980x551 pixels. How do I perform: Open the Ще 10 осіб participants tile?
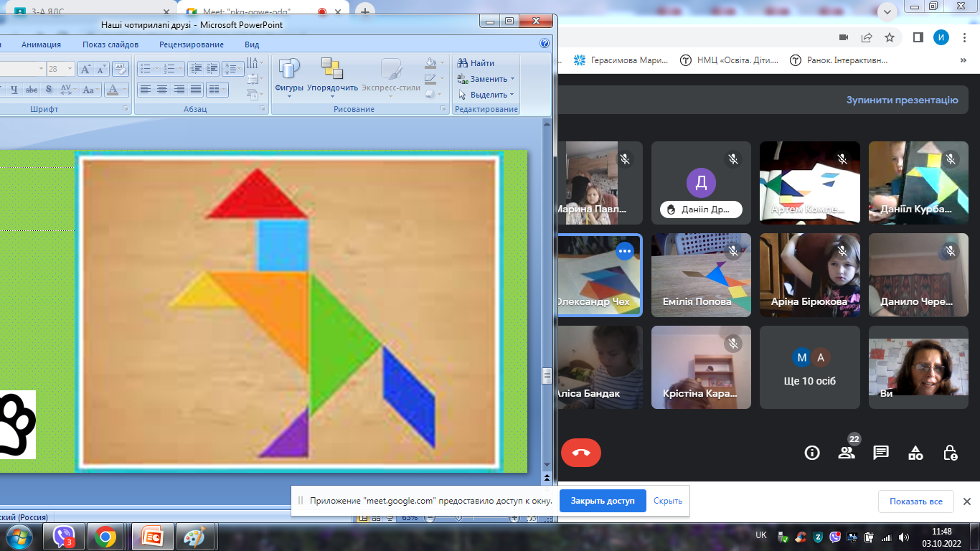point(809,367)
